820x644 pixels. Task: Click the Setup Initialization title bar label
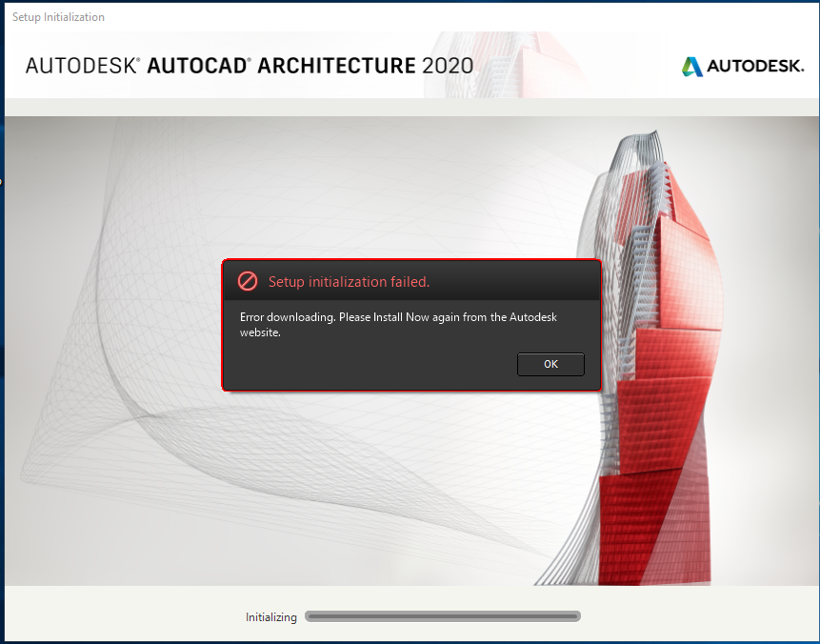pos(58,16)
